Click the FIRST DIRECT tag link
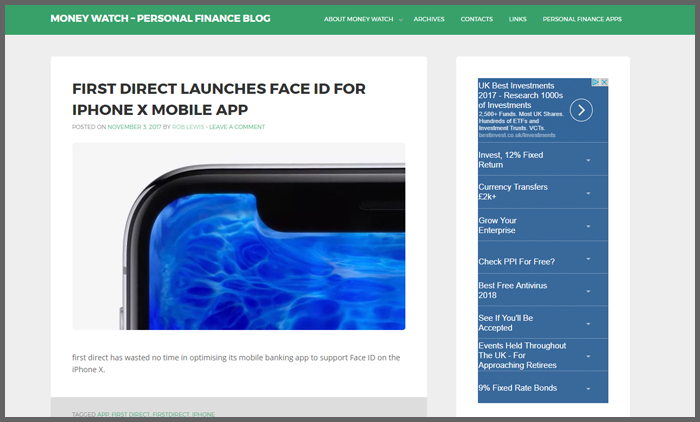This screenshot has width=700, height=422. click(x=130, y=414)
